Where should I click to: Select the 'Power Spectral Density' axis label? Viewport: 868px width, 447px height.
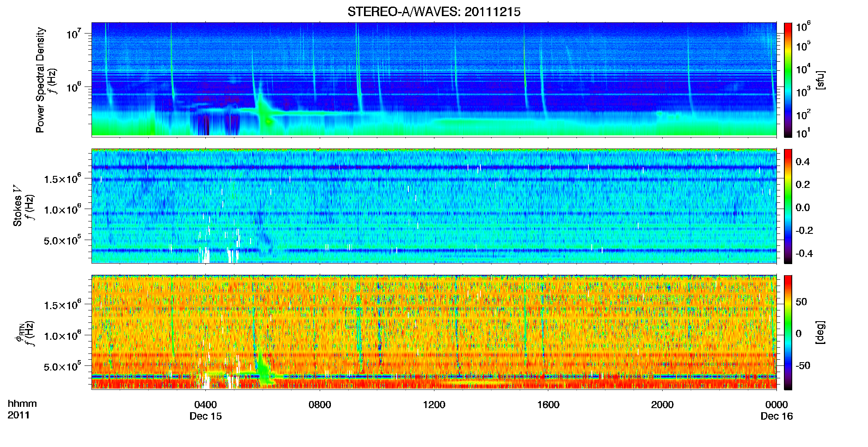(40, 80)
